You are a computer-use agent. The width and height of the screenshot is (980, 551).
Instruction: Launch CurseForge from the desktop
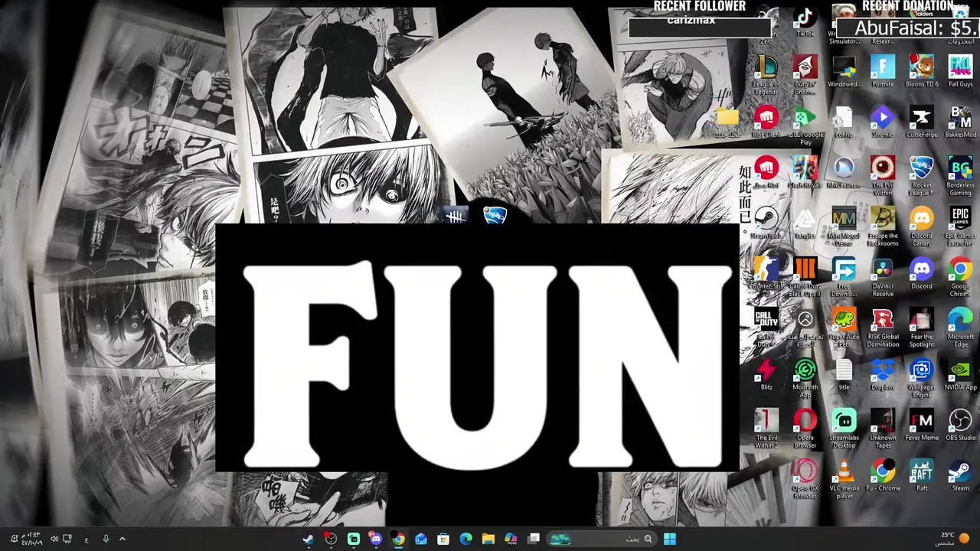pyautogui.click(x=922, y=122)
